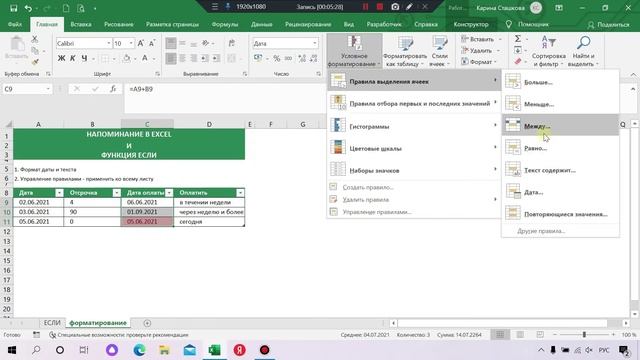Switch to the ЕСЛИ sheet tab
The width and height of the screenshot is (640, 360).
pos(52,323)
